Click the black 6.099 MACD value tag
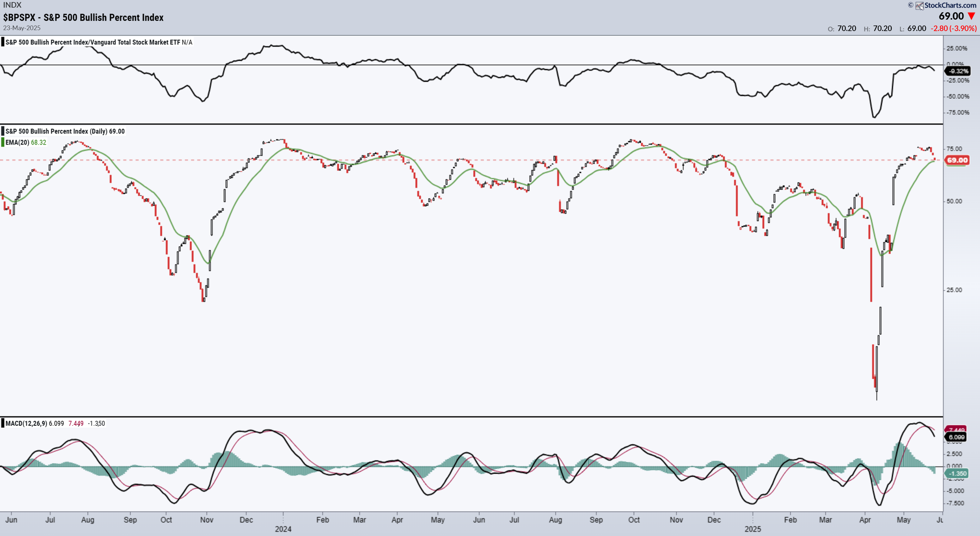The height and width of the screenshot is (536, 980). (956, 437)
